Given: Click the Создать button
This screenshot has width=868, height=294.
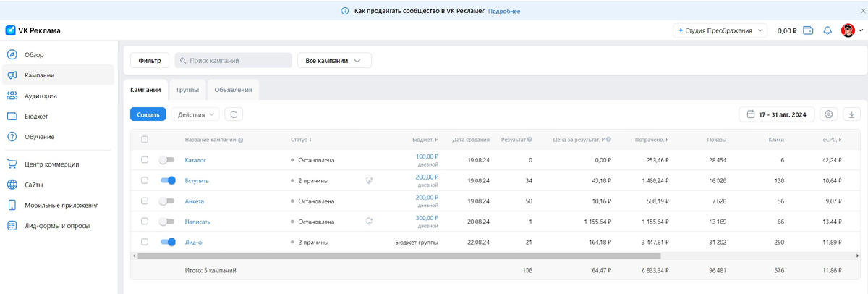Looking at the screenshot, I should tap(148, 114).
